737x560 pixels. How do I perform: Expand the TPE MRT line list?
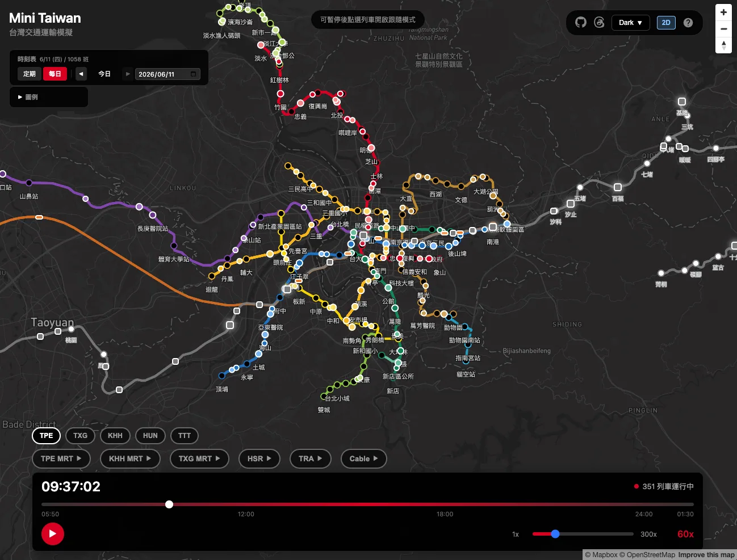click(61, 458)
